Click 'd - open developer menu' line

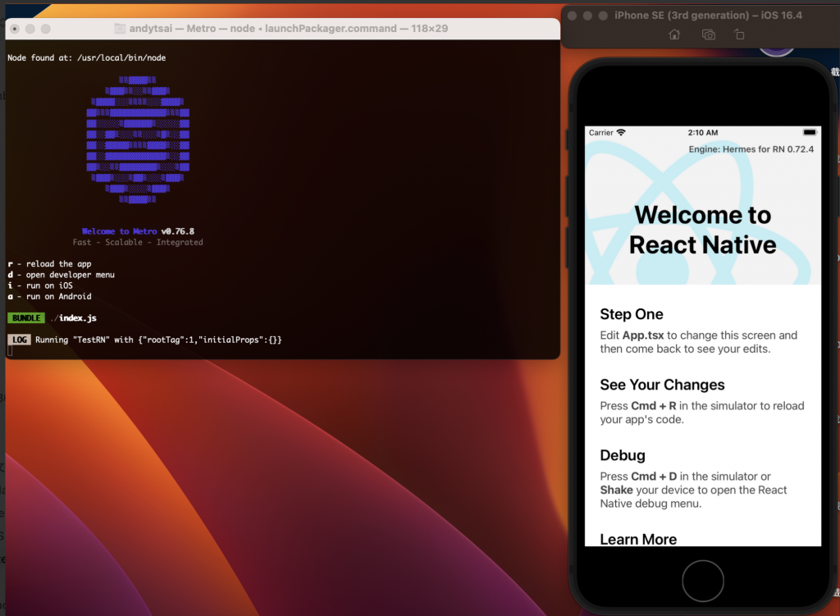(x=61, y=275)
